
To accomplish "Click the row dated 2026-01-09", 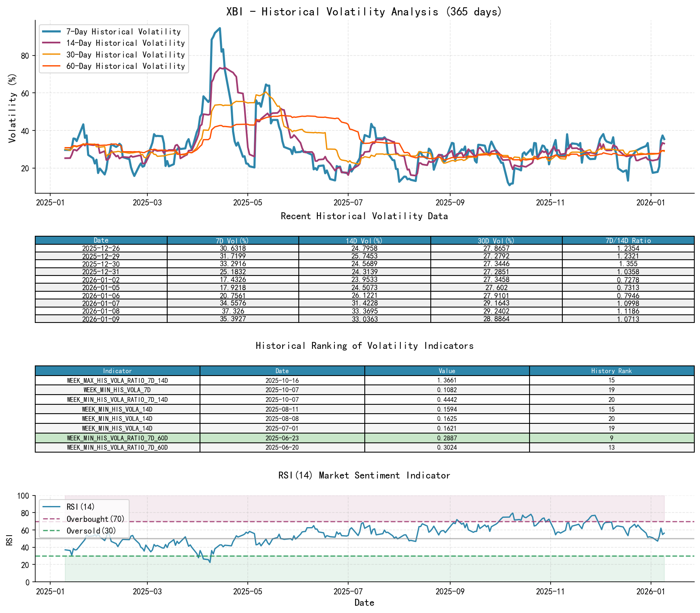I will coord(243,320).
